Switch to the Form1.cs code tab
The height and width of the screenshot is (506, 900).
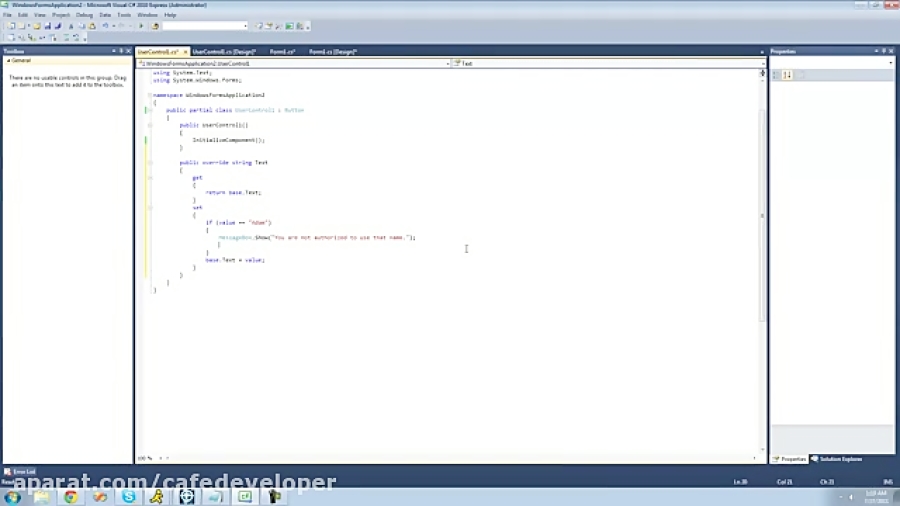(282, 52)
